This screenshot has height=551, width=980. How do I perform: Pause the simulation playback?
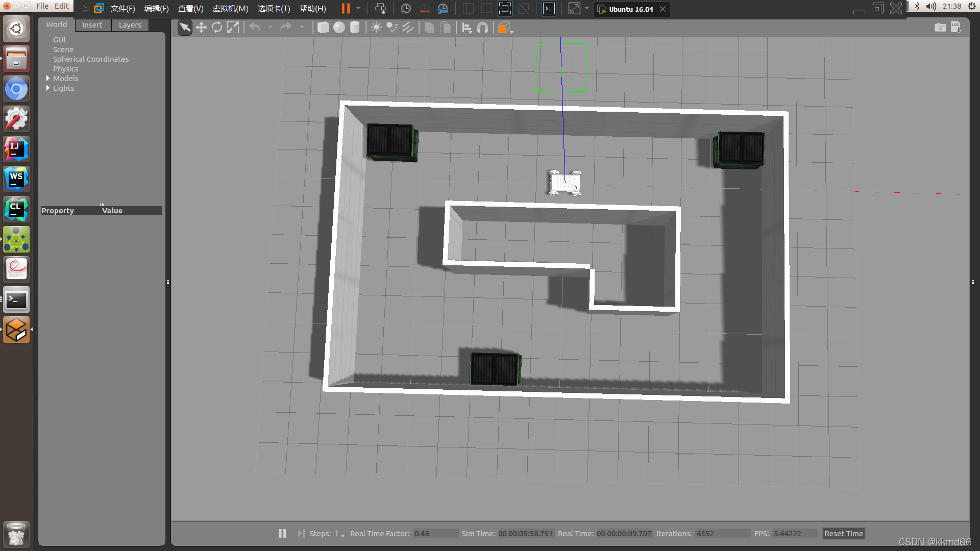(282, 533)
